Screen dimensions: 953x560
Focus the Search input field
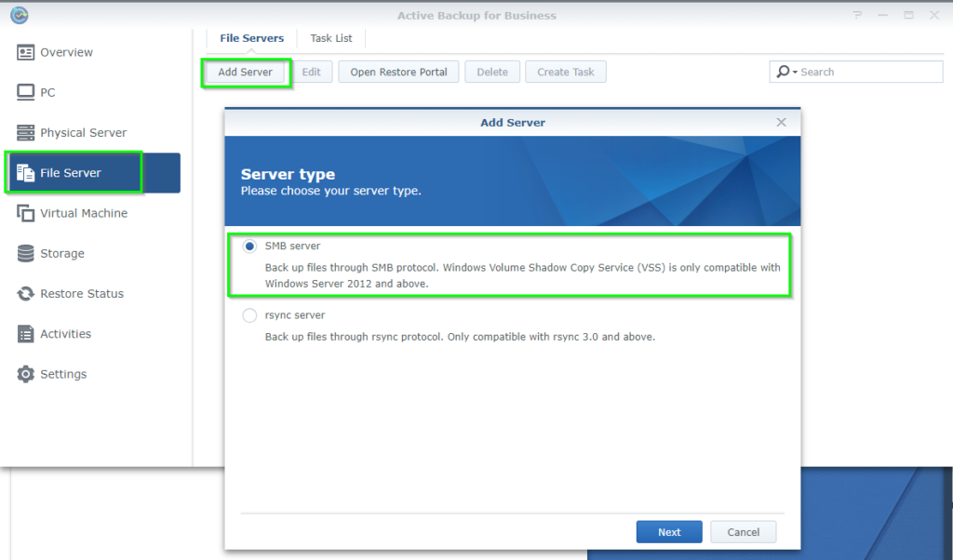tap(856, 72)
